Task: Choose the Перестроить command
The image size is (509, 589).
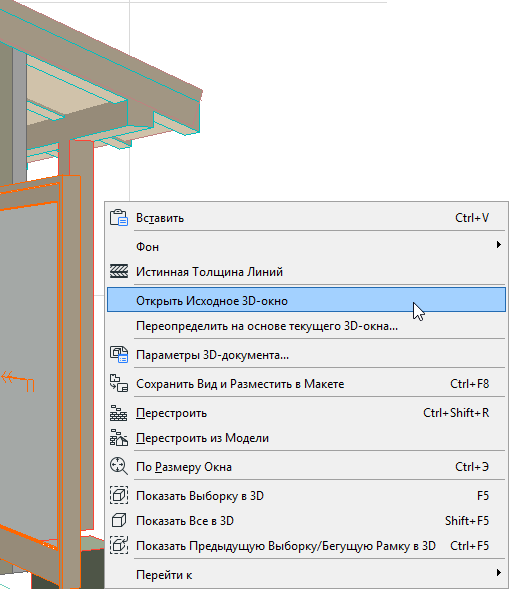Action: [x=306, y=413]
